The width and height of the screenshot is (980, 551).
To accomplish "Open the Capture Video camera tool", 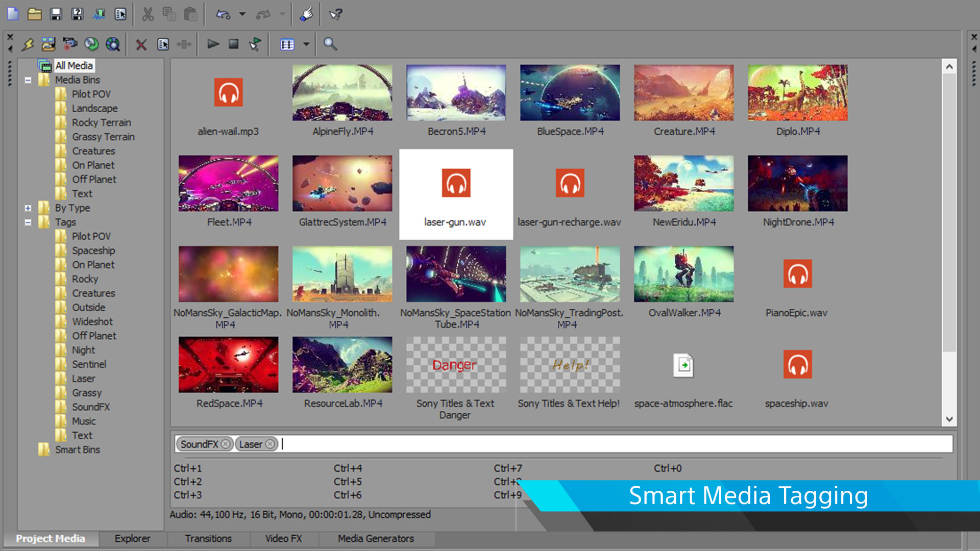I will point(70,44).
